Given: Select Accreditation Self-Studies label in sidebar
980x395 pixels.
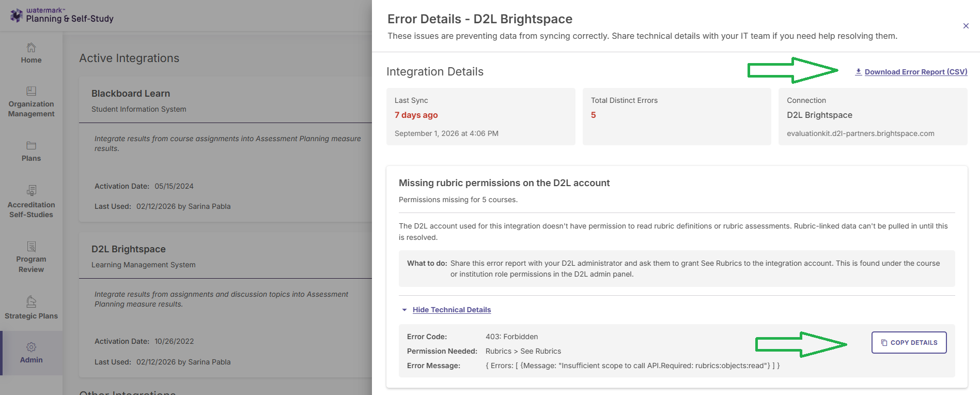Looking at the screenshot, I should click(x=31, y=209).
